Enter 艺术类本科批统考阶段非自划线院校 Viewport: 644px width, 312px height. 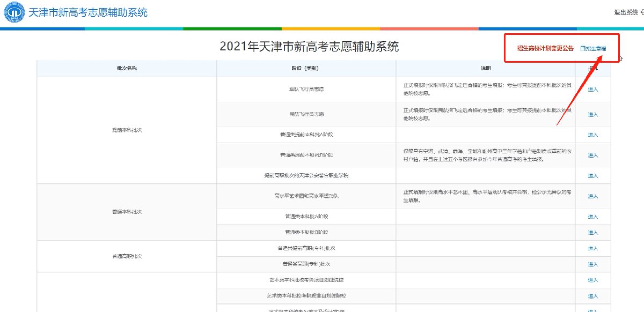pos(592,296)
